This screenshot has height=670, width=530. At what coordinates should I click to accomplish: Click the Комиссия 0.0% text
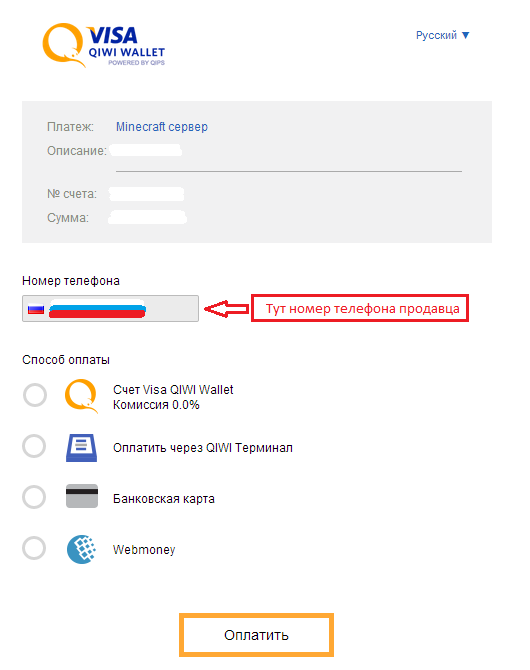pyautogui.click(x=156, y=405)
